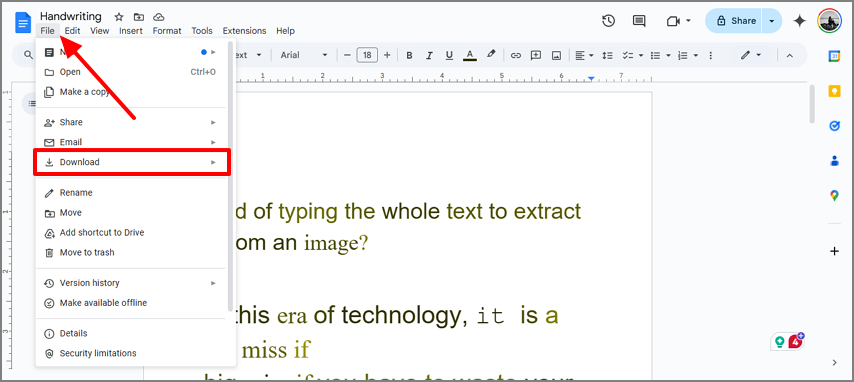Viewport: 854px width, 382px height.
Task: Open the Gemini sparkle icon
Action: pos(800,21)
